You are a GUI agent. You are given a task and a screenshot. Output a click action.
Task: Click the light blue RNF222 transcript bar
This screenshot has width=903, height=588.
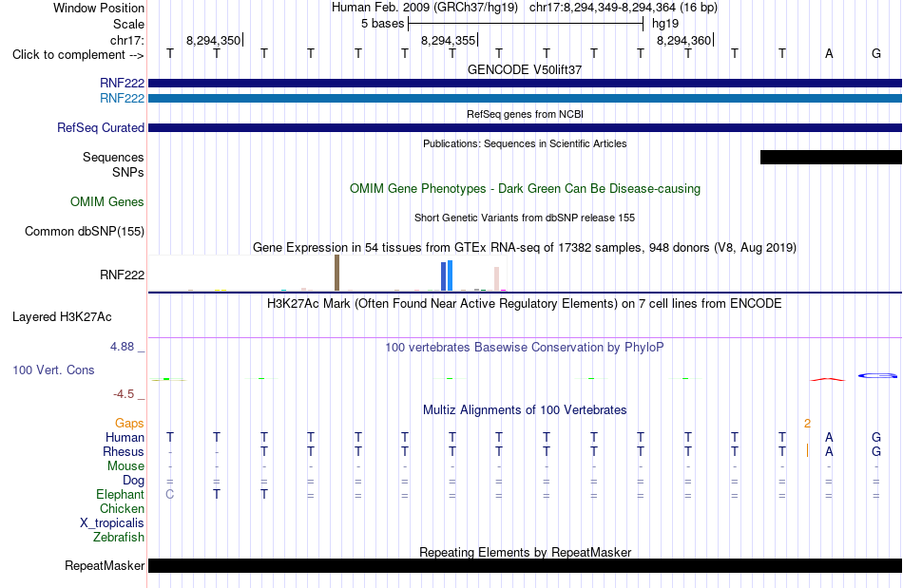(x=525, y=99)
